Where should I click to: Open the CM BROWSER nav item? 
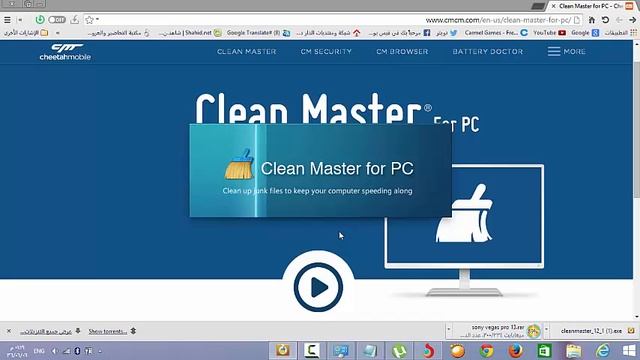tap(402, 51)
